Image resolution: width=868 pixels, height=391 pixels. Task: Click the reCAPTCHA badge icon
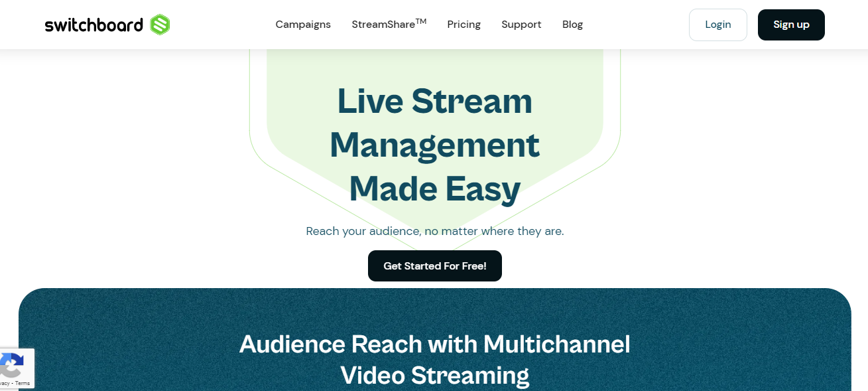coord(10,364)
